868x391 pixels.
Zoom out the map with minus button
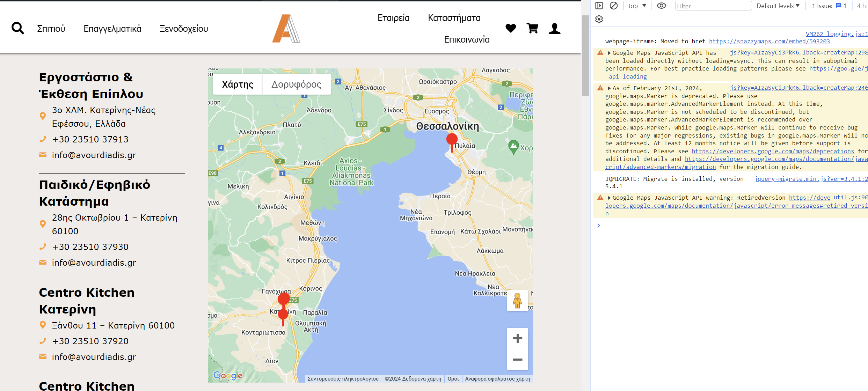click(x=517, y=360)
